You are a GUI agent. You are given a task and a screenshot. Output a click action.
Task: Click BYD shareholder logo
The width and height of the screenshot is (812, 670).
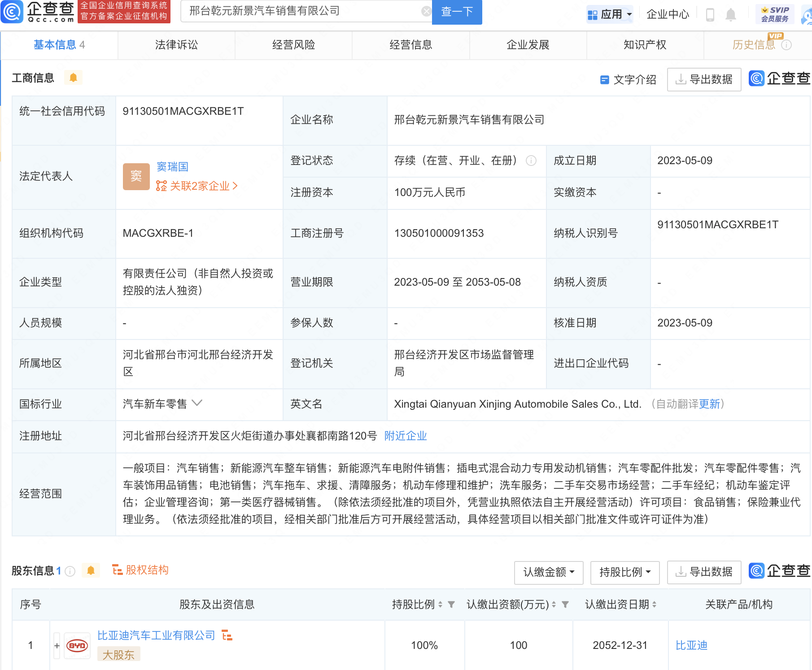pyautogui.click(x=77, y=646)
